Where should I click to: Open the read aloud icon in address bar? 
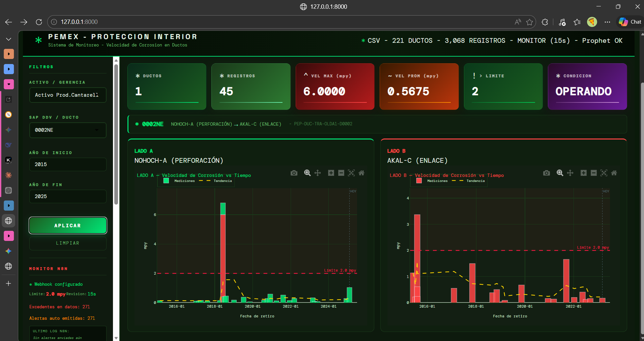point(518,22)
